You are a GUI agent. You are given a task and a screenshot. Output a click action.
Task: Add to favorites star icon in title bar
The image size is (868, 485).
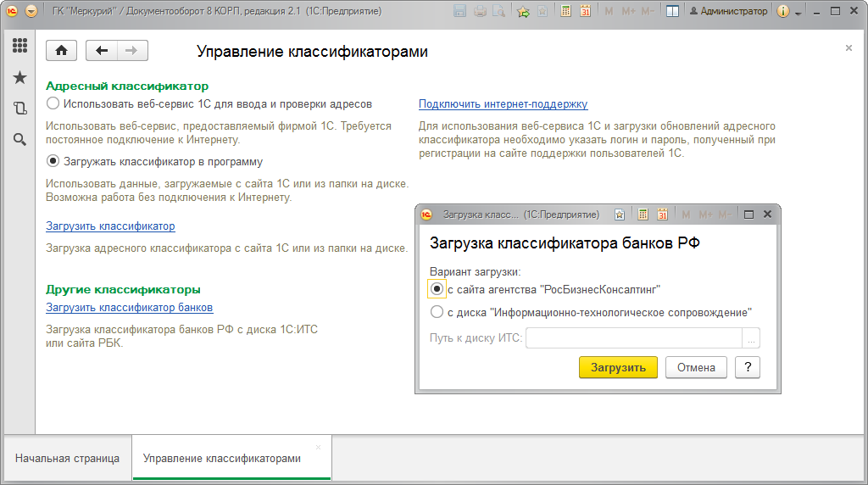[523, 11]
